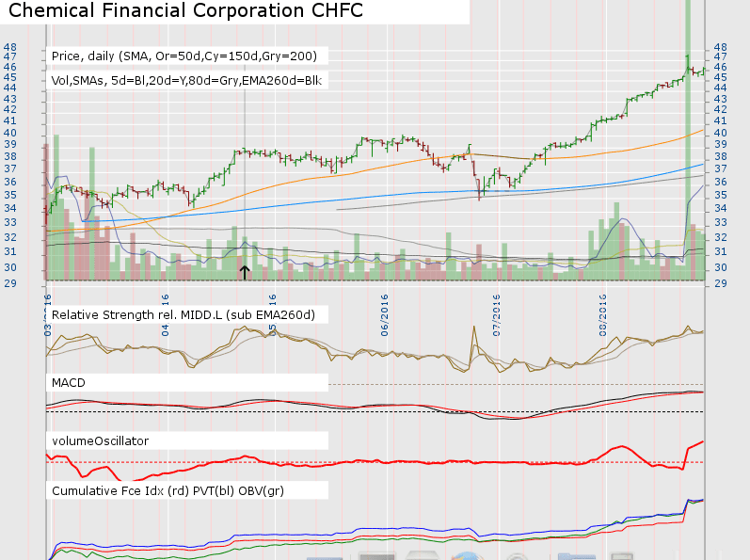Click price 35 on the left axis

[10, 195]
